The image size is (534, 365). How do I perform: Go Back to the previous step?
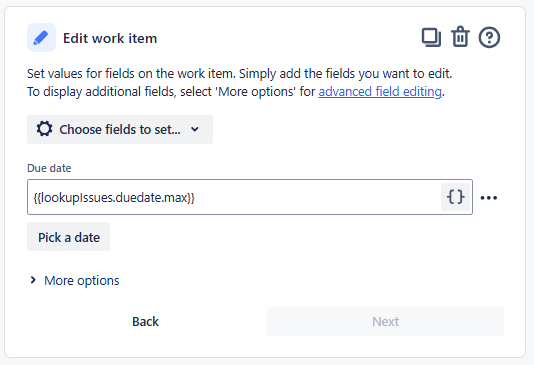(x=145, y=321)
